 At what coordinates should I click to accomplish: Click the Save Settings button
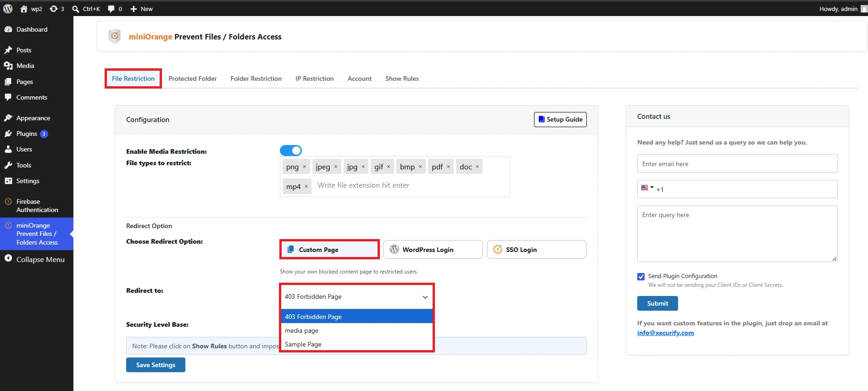[156, 365]
